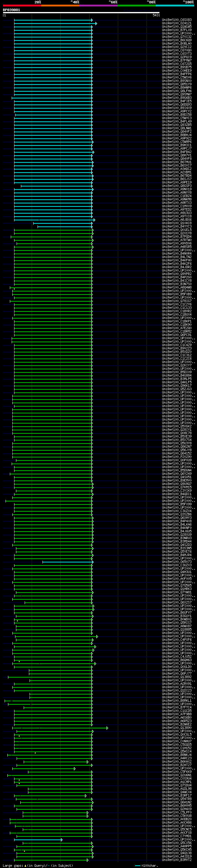Viewport: 197px width, 868px height.
Task: Select label UniRef100_Q93ZB5
Action: pos(177,125)
